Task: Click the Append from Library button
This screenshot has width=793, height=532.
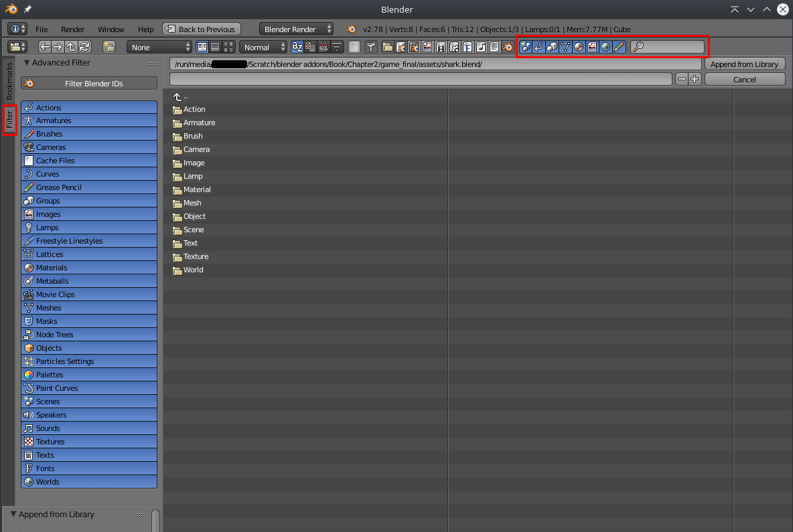Action: [x=744, y=64]
